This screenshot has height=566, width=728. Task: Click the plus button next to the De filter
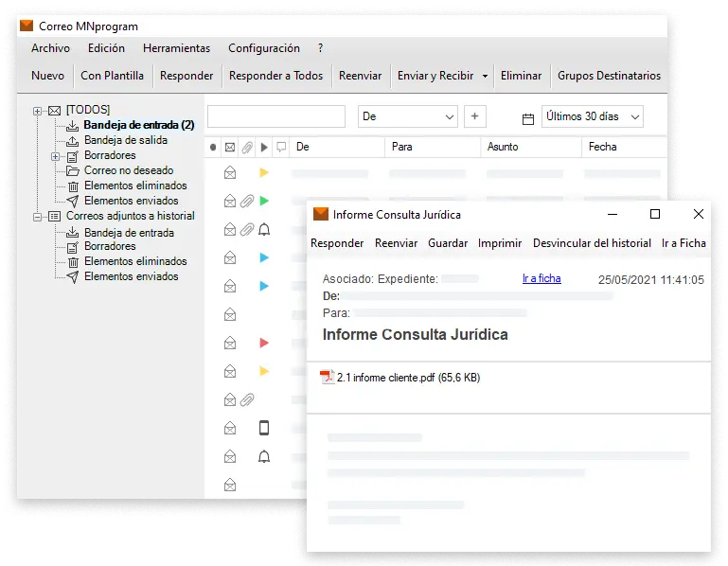point(475,116)
